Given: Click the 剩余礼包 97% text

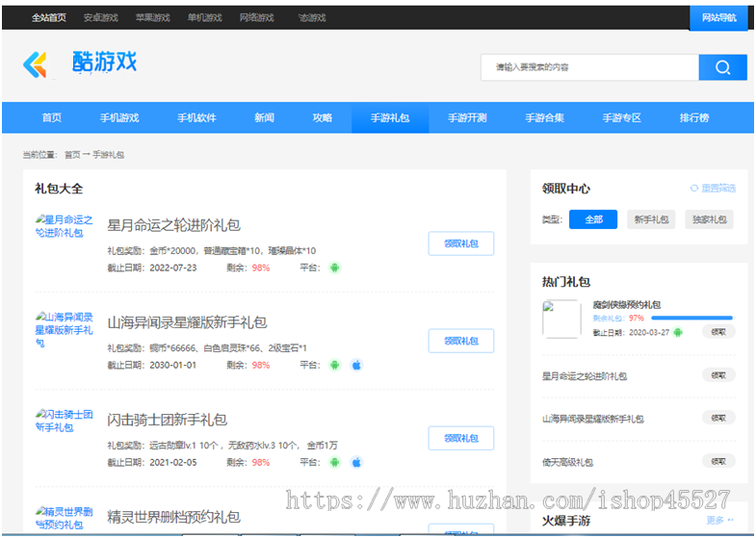Looking at the screenshot, I should coord(618,318).
